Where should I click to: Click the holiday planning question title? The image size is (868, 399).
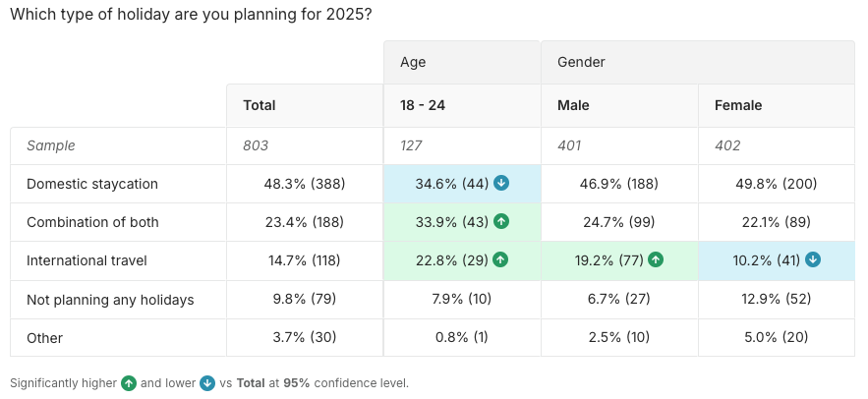pyautogui.click(x=191, y=17)
